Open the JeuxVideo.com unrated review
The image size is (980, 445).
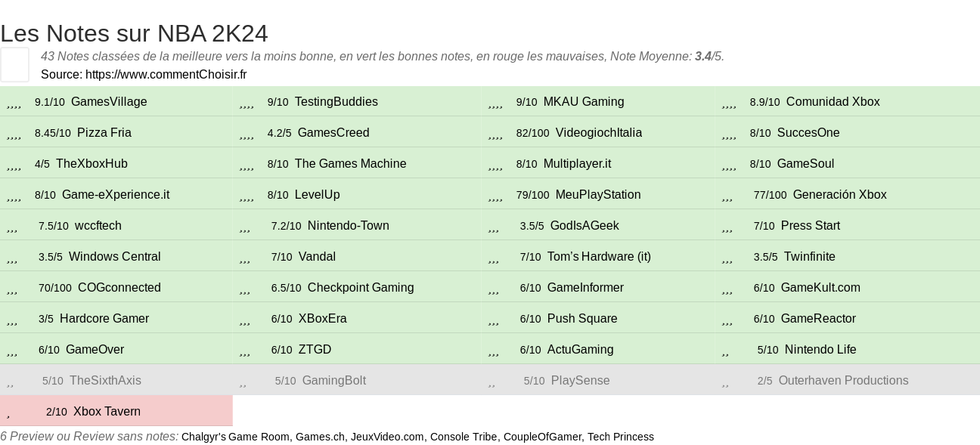point(387,437)
